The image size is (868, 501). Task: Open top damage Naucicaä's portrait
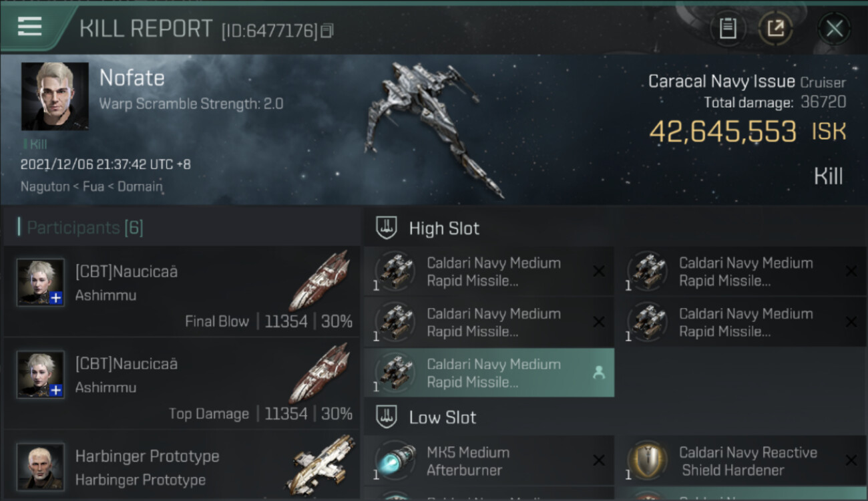(x=41, y=375)
